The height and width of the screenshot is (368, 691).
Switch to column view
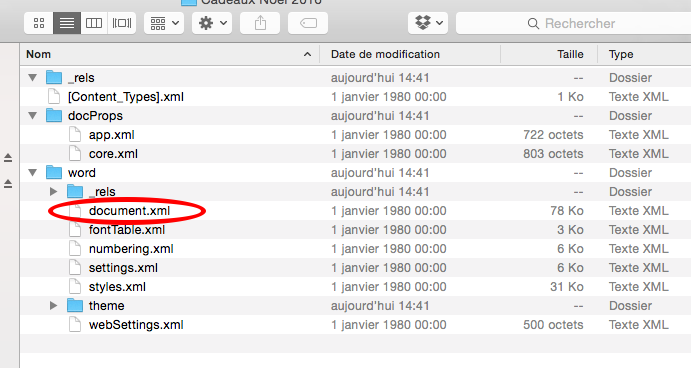click(94, 23)
